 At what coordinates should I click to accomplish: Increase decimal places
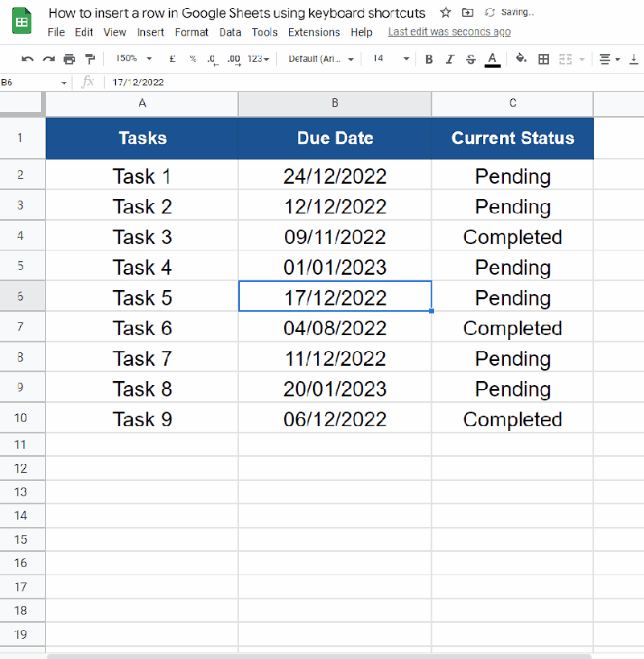[x=233, y=58]
